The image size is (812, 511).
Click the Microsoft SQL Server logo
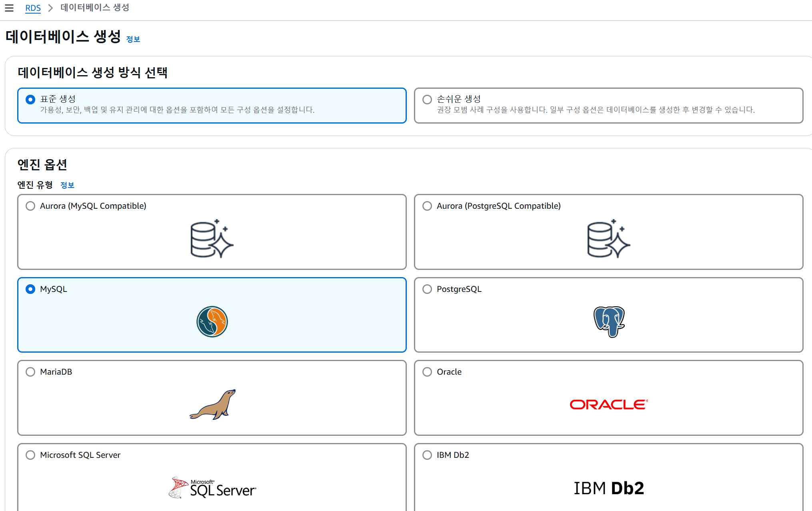click(212, 487)
